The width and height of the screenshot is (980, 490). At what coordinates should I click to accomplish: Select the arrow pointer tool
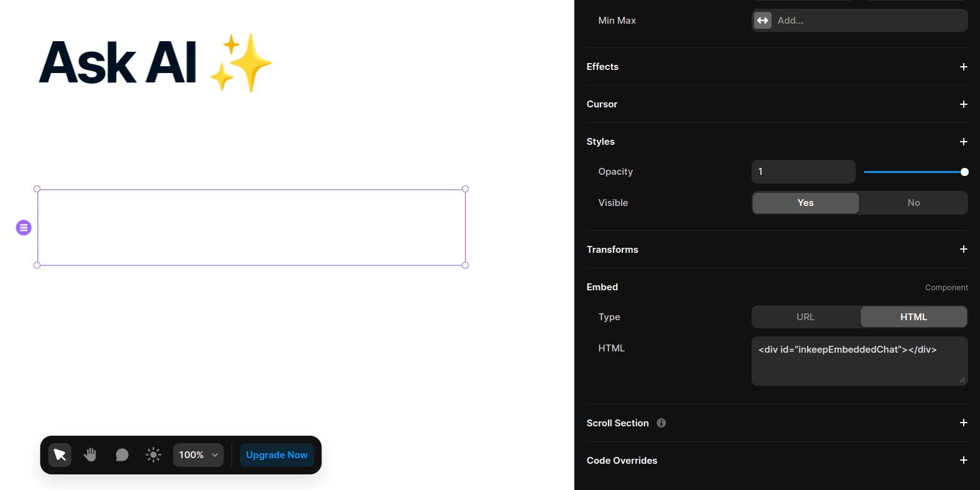point(60,455)
